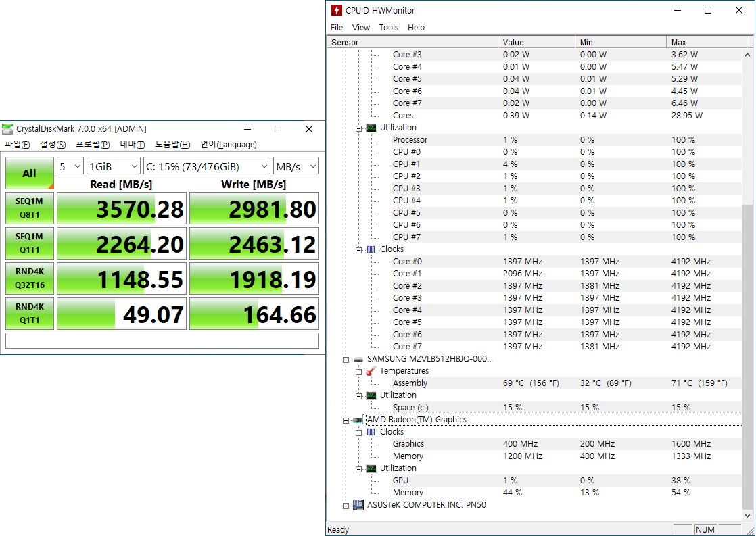The image size is (756, 536).
Task: Click the Sensor column header
Action: (412, 43)
